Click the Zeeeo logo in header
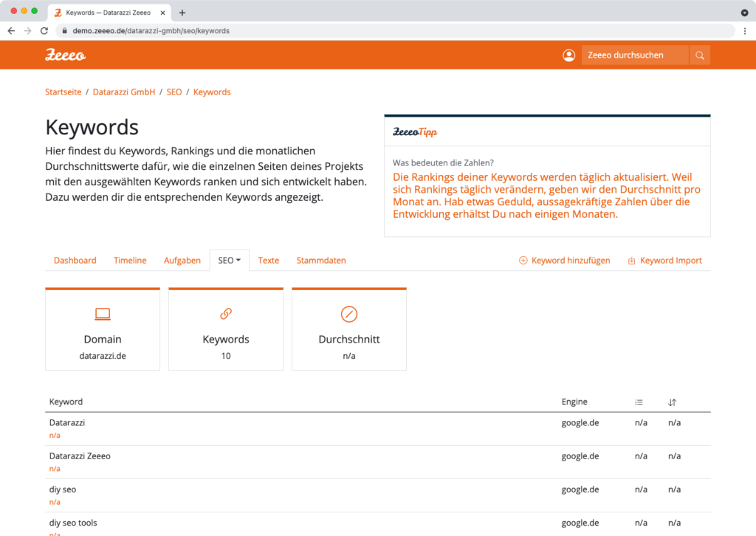Screen dimensions: 756x536 coord(66,55)
